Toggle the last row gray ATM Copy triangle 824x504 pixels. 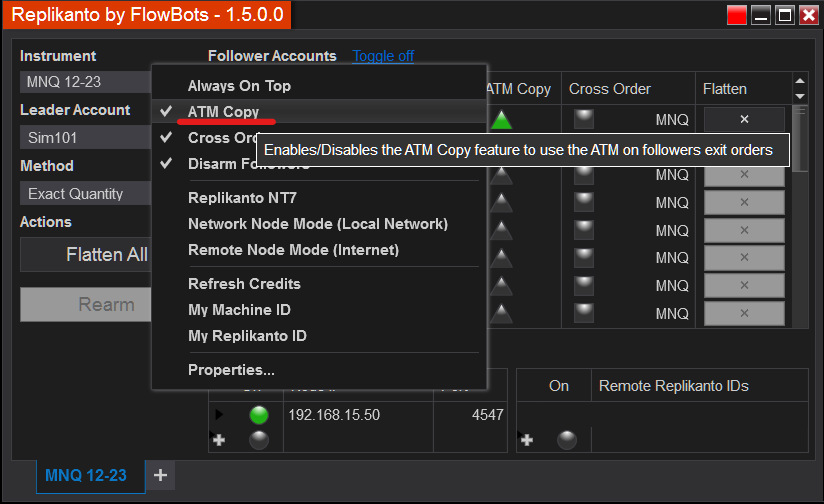click(501, 314)
